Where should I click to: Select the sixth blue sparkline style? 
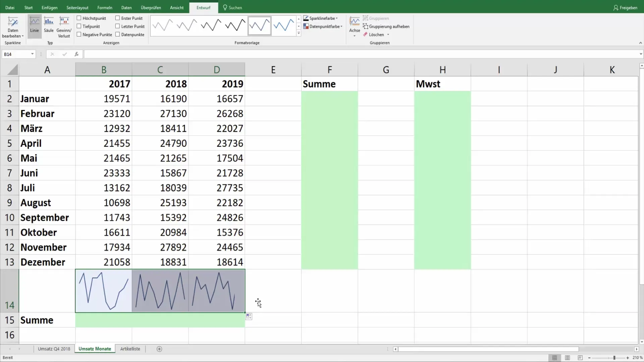coord(283,25)
